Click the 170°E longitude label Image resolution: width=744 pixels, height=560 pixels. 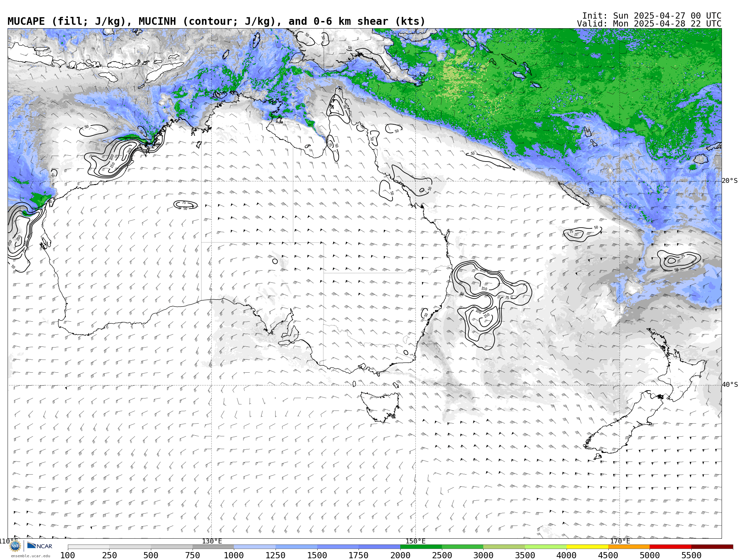tap(620, 541)
